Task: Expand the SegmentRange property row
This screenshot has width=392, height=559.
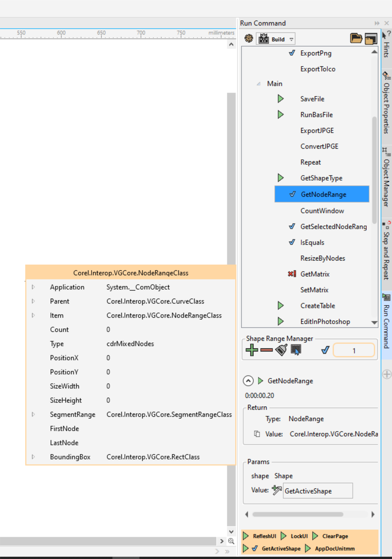Action: pos(33,414)
